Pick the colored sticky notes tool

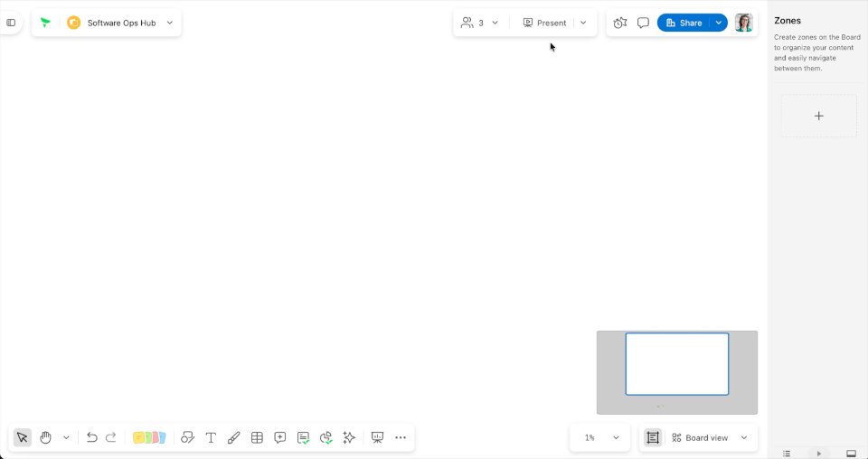tap(149, 437)
